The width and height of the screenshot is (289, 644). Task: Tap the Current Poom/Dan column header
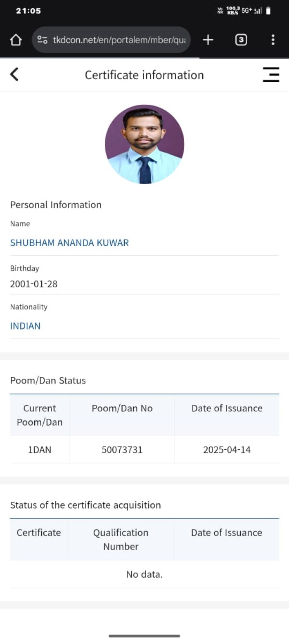(x=40, y=415)
